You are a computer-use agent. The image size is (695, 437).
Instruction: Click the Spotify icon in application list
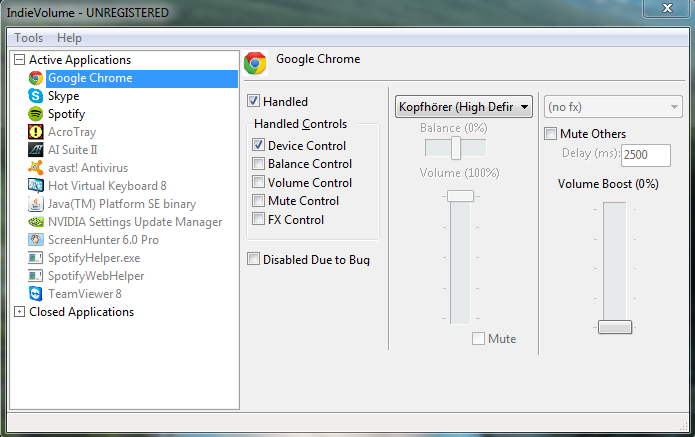pyautogui.click(x=35, y=114)
